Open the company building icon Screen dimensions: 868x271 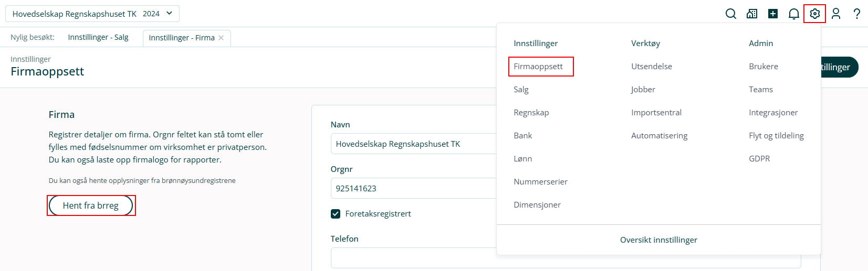[751, 14]
